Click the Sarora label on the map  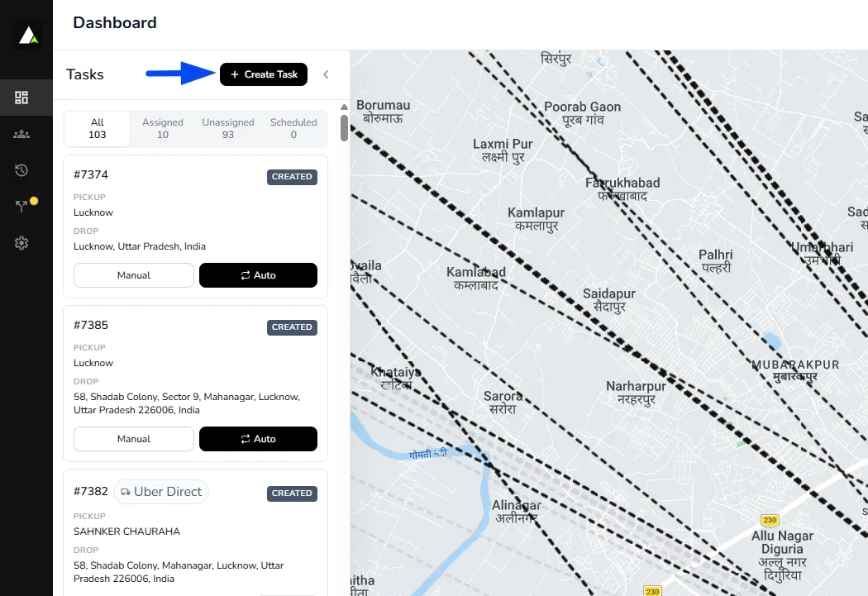click(x=503, y=403)
